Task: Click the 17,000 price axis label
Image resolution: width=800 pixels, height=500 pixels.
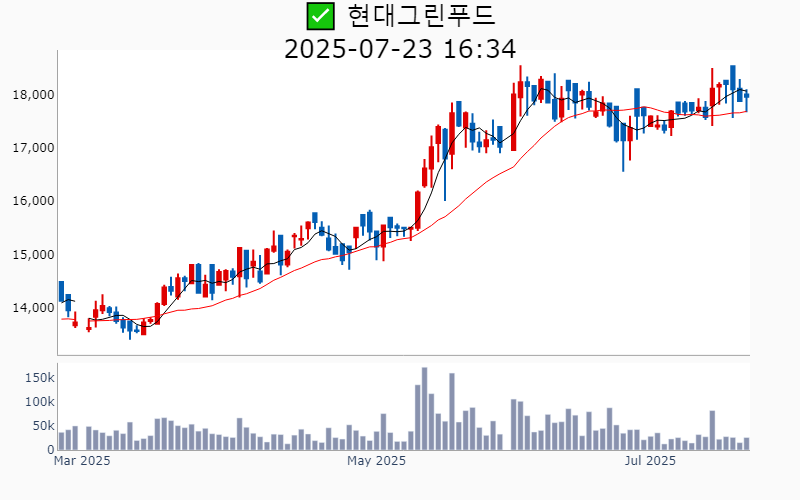Action: point(33,148)
